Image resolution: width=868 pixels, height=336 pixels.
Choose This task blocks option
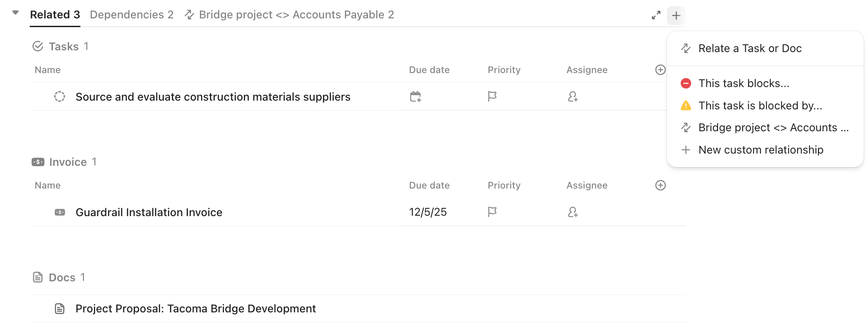[743, 84]
